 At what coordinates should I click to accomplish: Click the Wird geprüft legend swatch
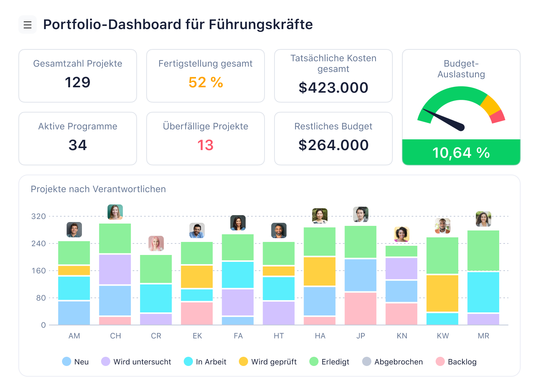coord(243,361)
